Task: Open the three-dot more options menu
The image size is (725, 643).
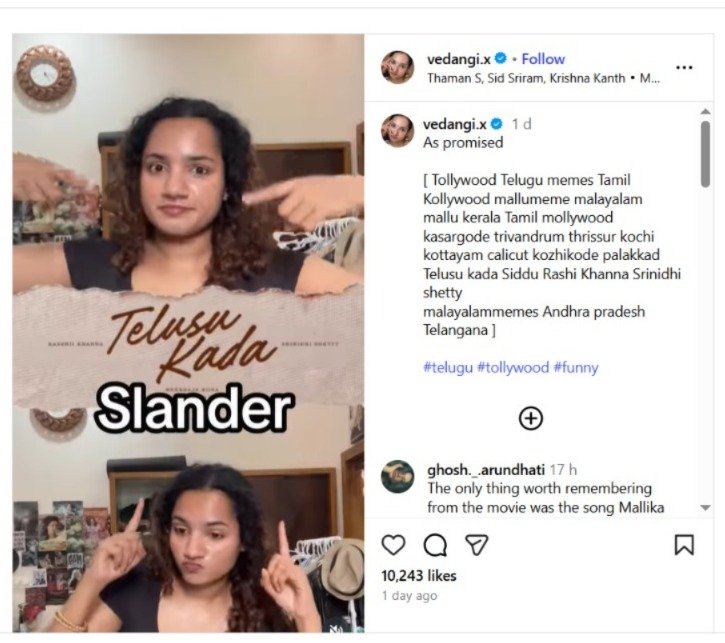Action: tap(684, 67)
